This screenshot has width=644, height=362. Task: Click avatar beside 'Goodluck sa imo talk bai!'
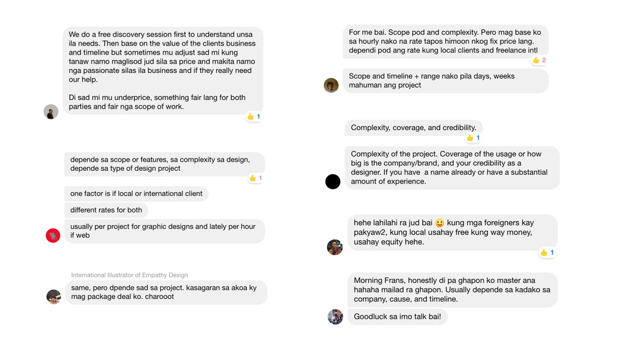click(335, 317)
